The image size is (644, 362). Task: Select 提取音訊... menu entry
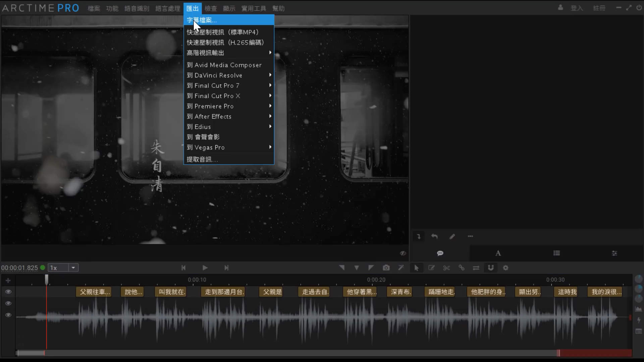point(202,160)
